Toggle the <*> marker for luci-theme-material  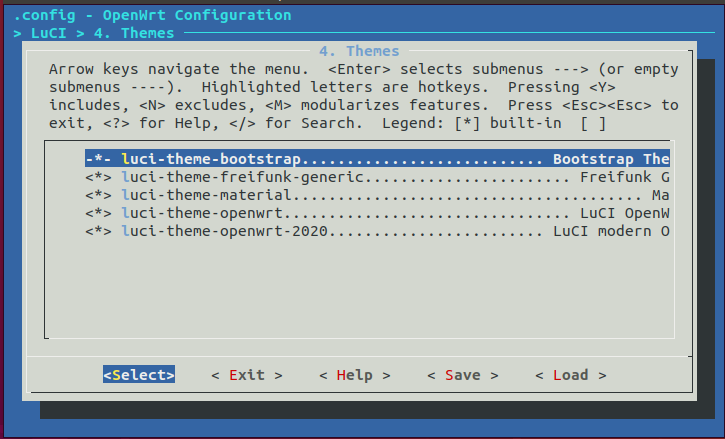(98, 195)
